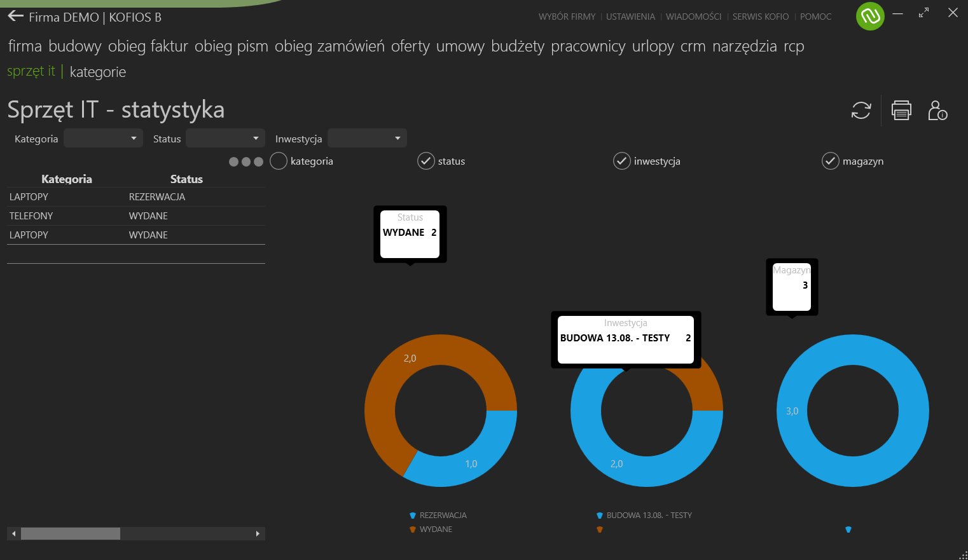
Task: Open the user info icon
Action: [937, 111]
